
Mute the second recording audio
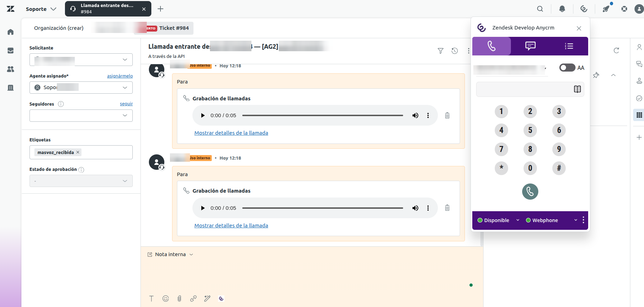(415, 208)
